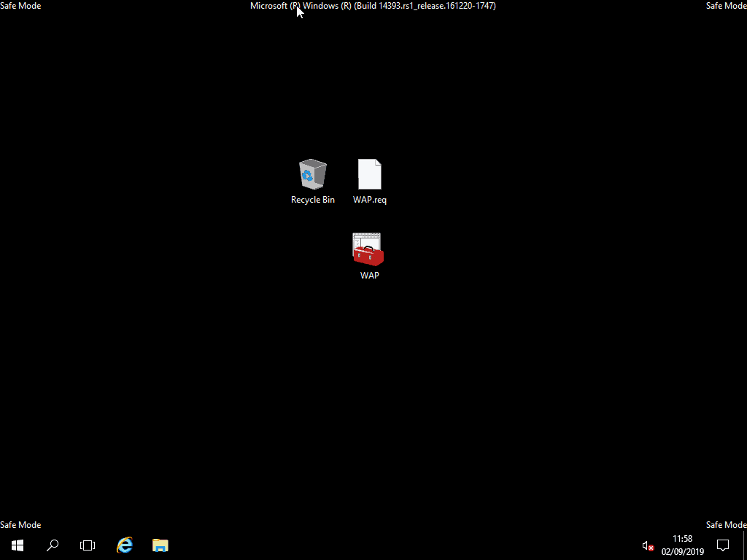This screenshot has width=747, height=560.
Task: Open the Start menu
Action: pos(17,545)
